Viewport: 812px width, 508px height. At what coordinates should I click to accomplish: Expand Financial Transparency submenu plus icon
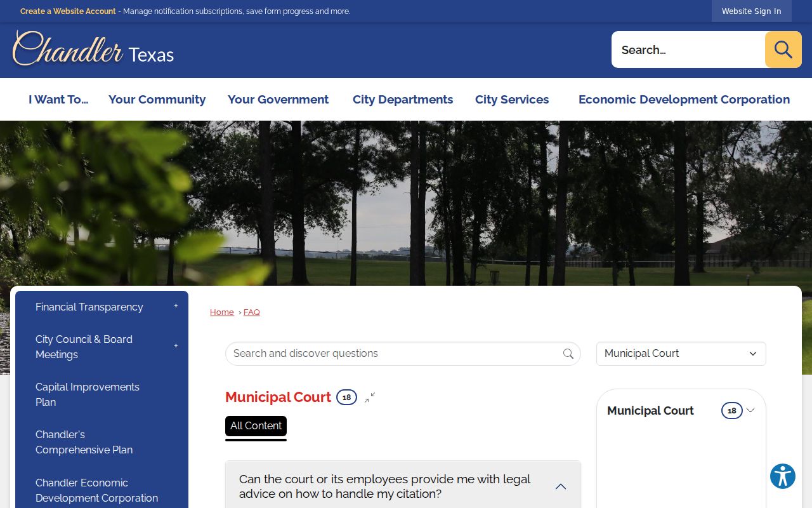coord(176,306)
